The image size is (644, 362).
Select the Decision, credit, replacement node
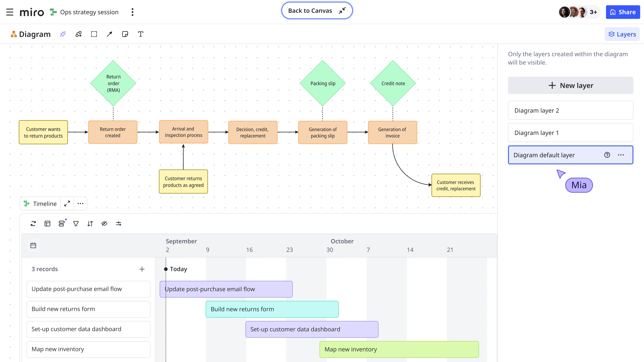(x=253, y=132)
